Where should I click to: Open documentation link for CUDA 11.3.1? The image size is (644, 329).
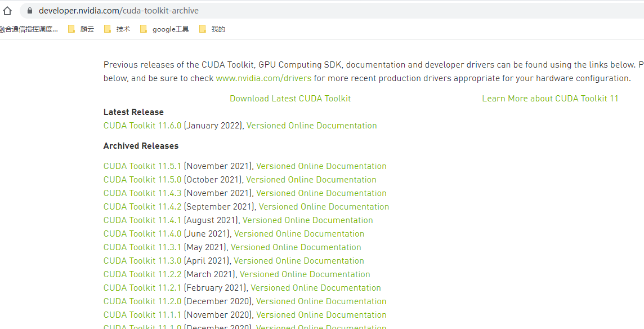(x=296, y=247)
